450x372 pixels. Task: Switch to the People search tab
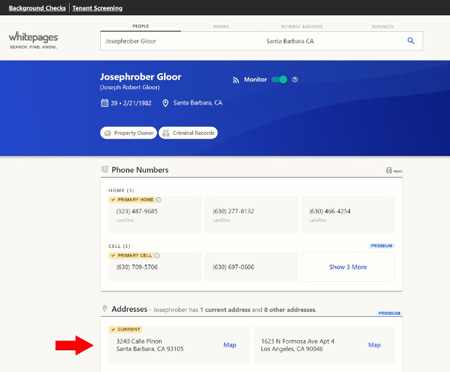pos(141,26)
